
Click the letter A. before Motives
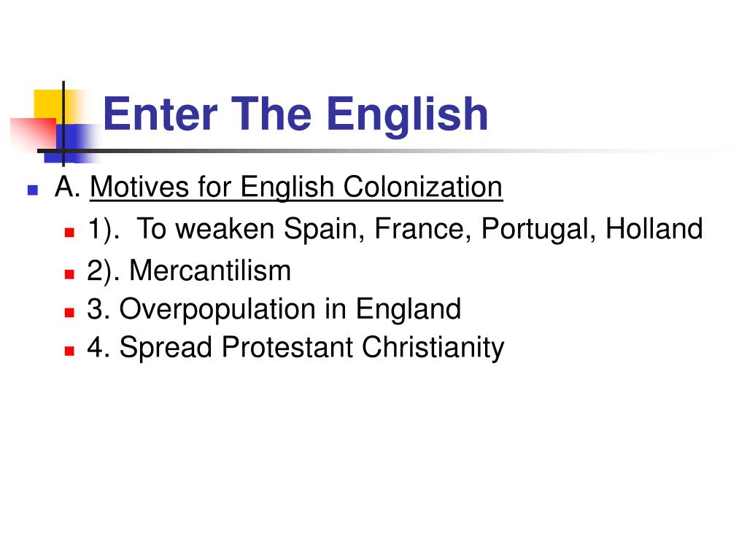[x=68, y=187]
